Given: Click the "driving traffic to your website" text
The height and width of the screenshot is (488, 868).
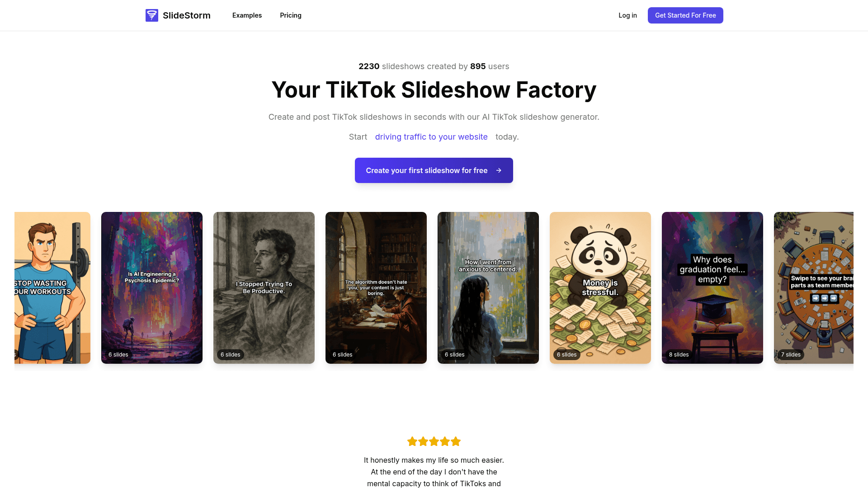Looking at the screenshot, I should click(x=431, y=137).
